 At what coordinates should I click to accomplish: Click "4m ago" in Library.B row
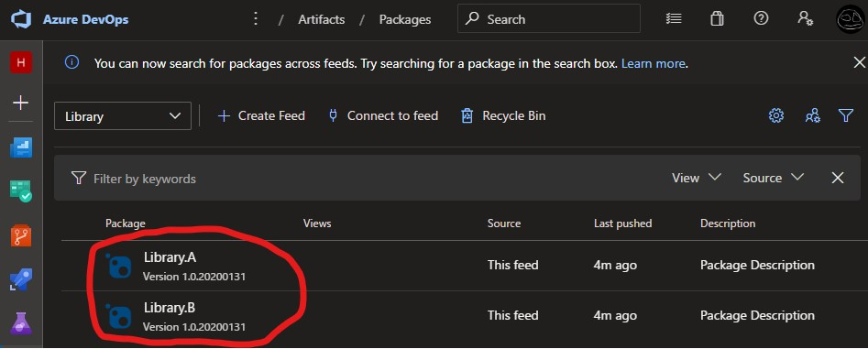(x=615, y=316)
